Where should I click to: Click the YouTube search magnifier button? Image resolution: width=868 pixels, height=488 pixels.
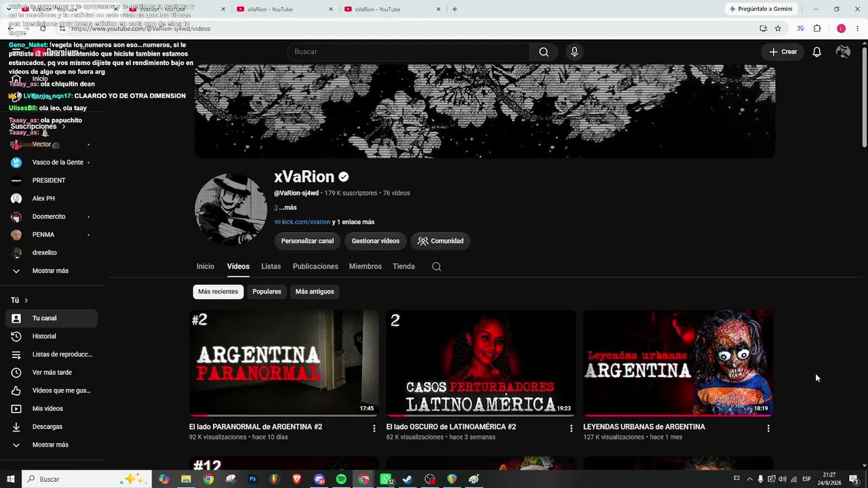pos(543,52)
